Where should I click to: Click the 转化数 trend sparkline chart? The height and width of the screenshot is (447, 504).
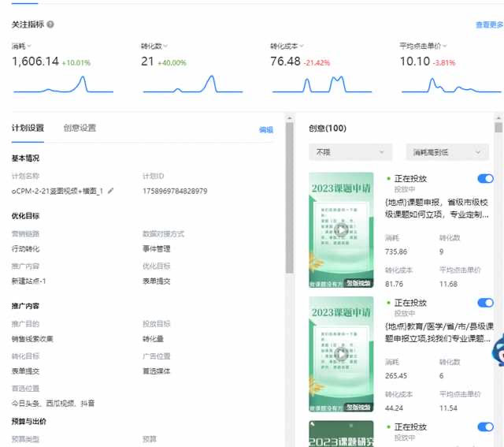193,84
